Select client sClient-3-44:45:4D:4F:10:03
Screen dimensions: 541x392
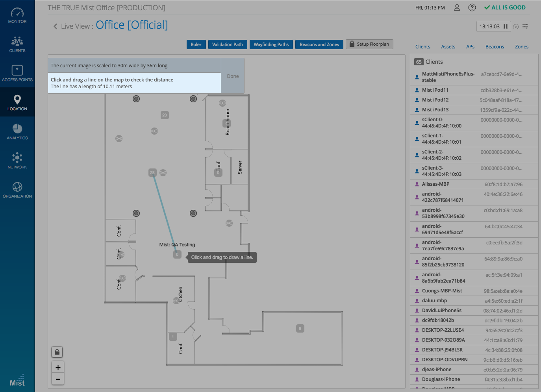pyautogui.click(x=474, y=171)
